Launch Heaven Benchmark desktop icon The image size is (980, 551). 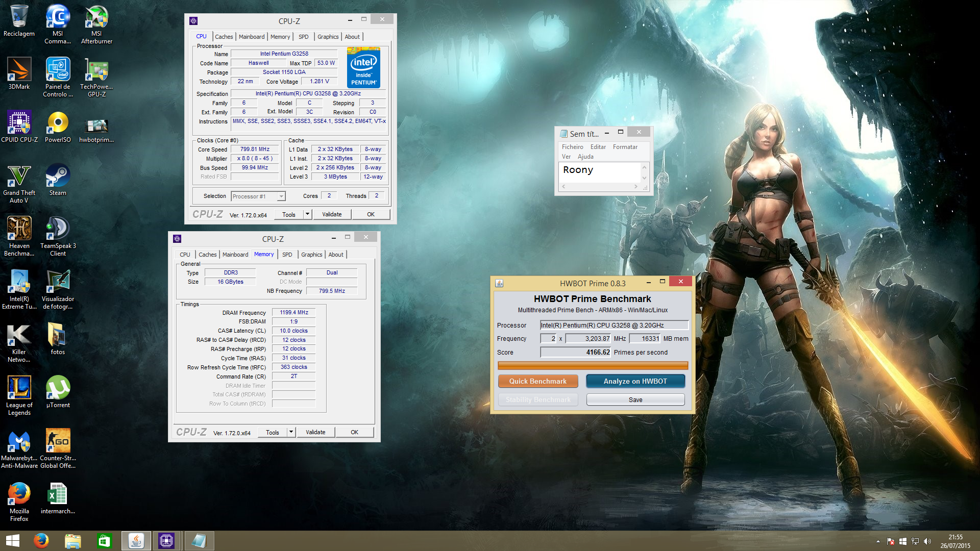click(x=19, y=236)
